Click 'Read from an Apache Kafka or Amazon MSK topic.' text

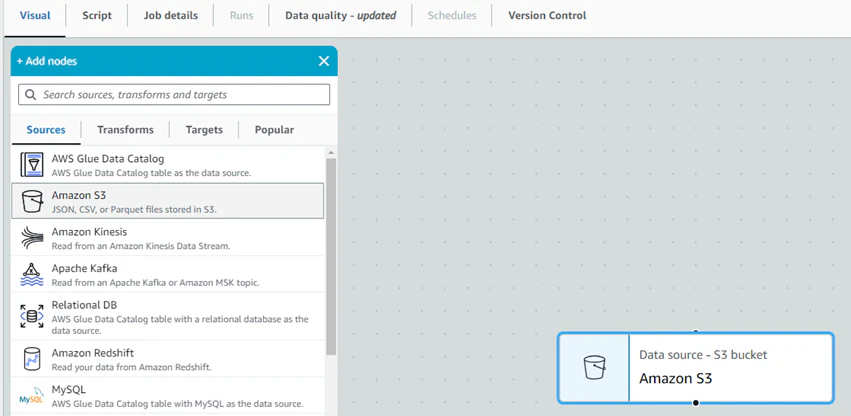(x=155, y=283)
